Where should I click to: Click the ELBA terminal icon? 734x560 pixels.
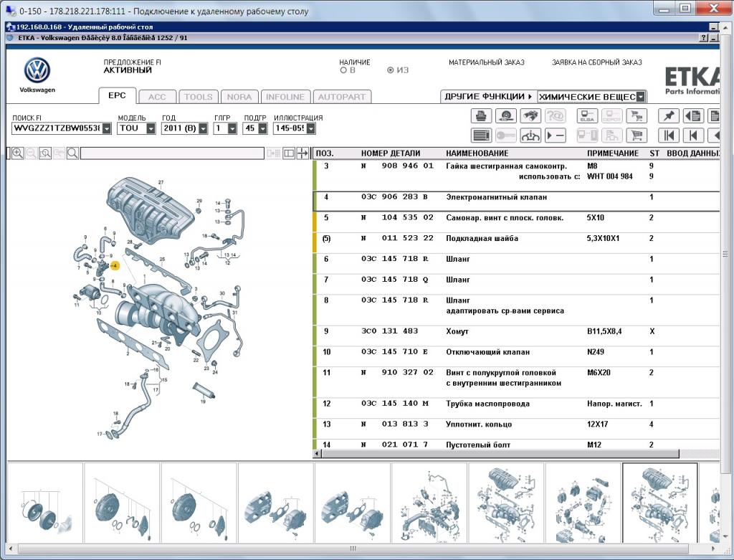tap(587, 115)
